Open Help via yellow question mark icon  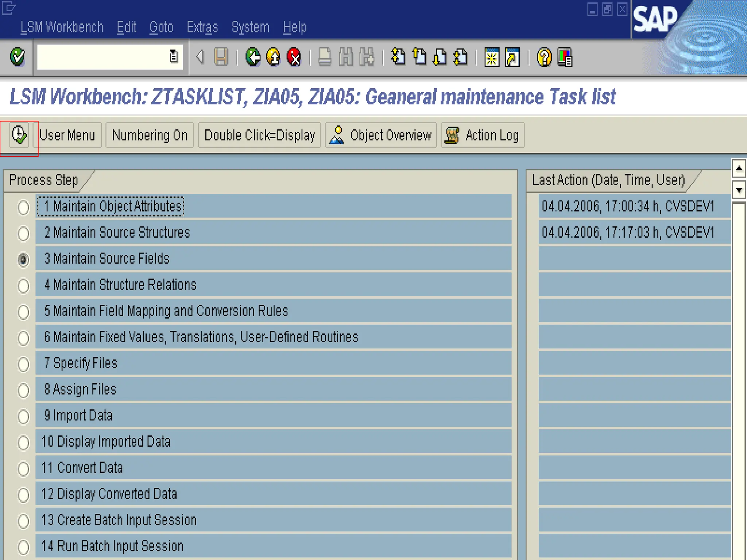[544, 57]
